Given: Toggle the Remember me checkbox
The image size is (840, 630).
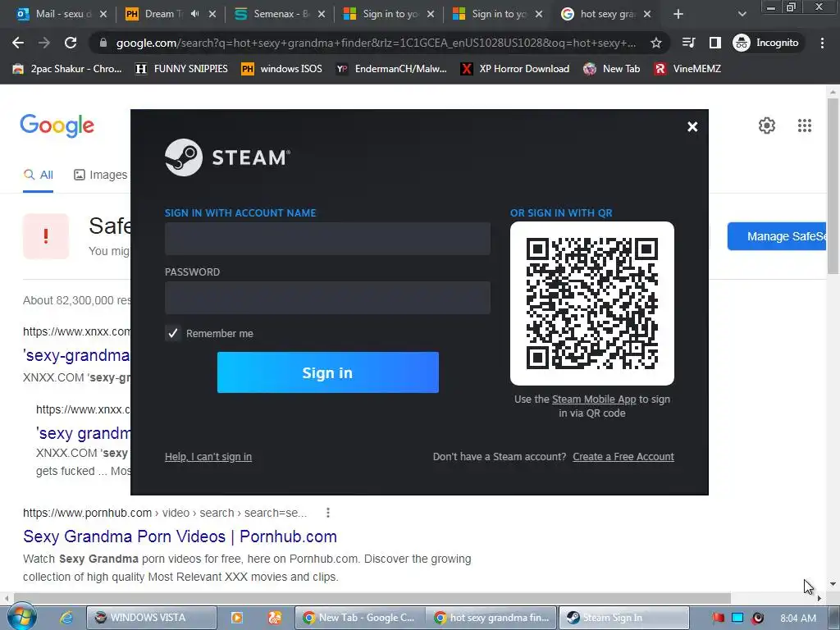Looking at the screenshot, I should [173, 333].
